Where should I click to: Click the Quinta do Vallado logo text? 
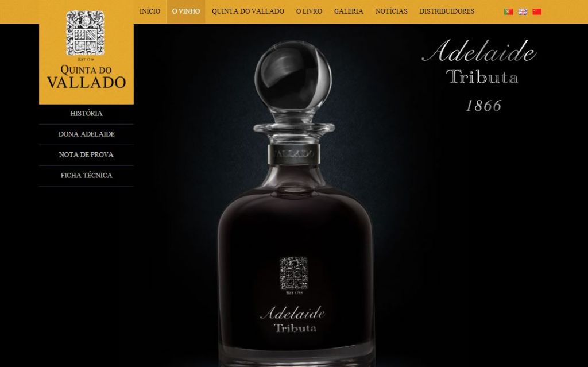[x=86, y=78]
